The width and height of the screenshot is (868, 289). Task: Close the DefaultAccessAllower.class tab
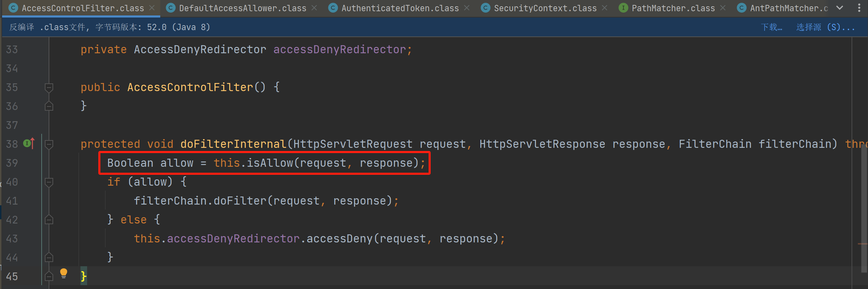pyautogui.click(x=314, y=8)
